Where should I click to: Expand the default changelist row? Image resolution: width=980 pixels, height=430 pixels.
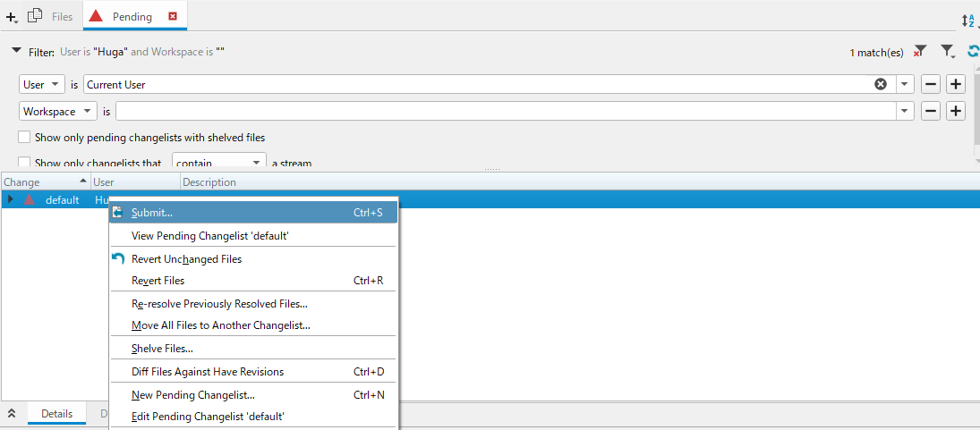point(10,199)
